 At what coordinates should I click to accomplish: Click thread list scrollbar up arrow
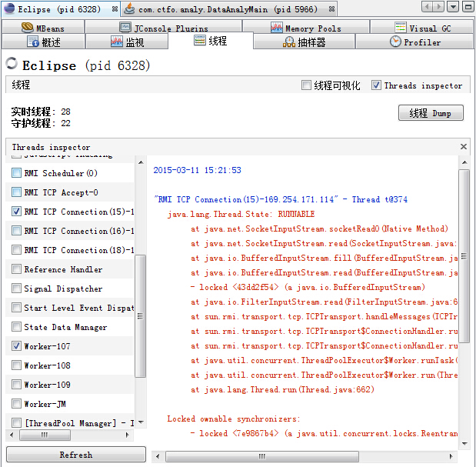[141, 162]
